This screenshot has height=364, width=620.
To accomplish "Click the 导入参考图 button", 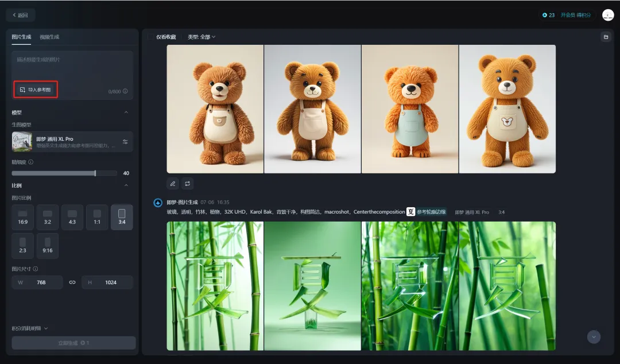I will point(36,90).
